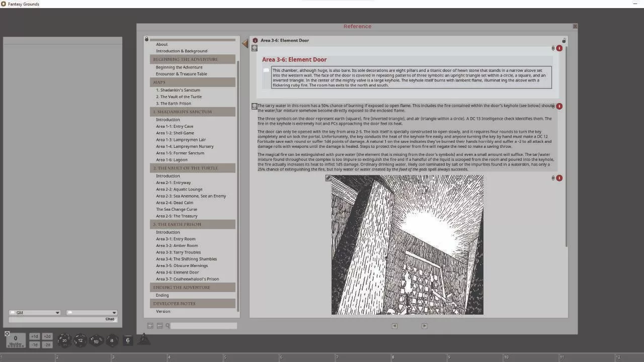Click red info icon on Element Door header block
This screenshot has height=362, width=644.
pyautogui.click(x=559, y=48)
